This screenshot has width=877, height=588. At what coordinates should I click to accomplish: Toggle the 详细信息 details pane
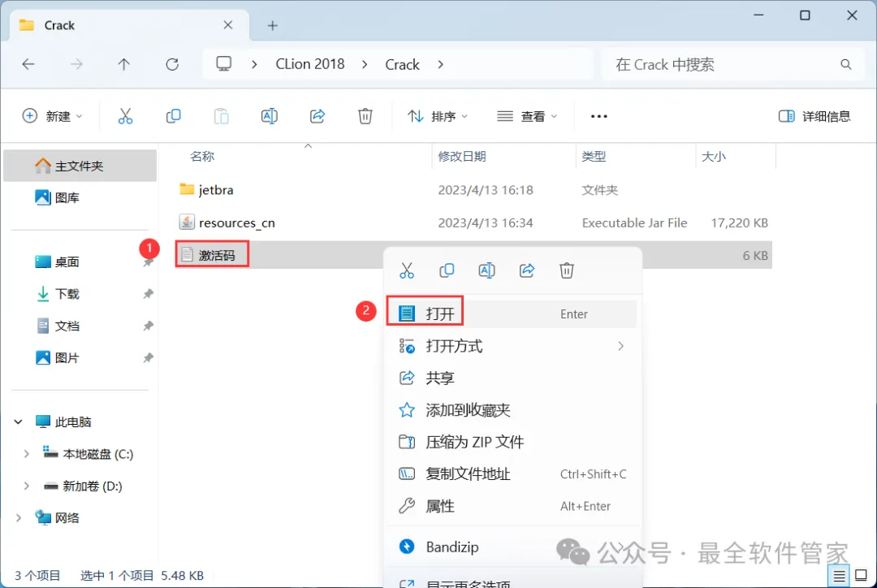coord(814,116)
